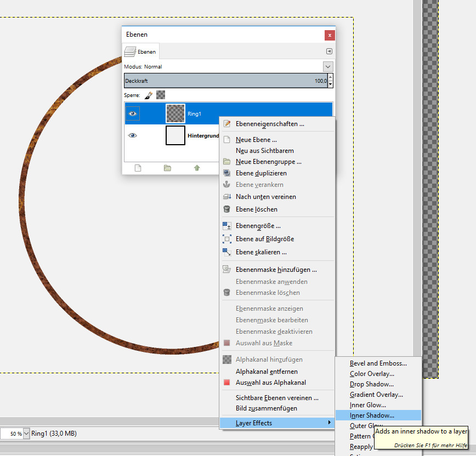Image resolution: width=476 pixels, height=456 pixels.
Task: Click the new layer group folder icon
Action: point(167,168)
